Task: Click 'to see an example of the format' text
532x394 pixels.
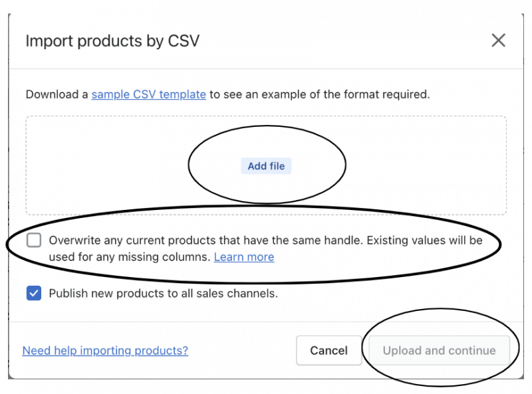Action: 319,94
